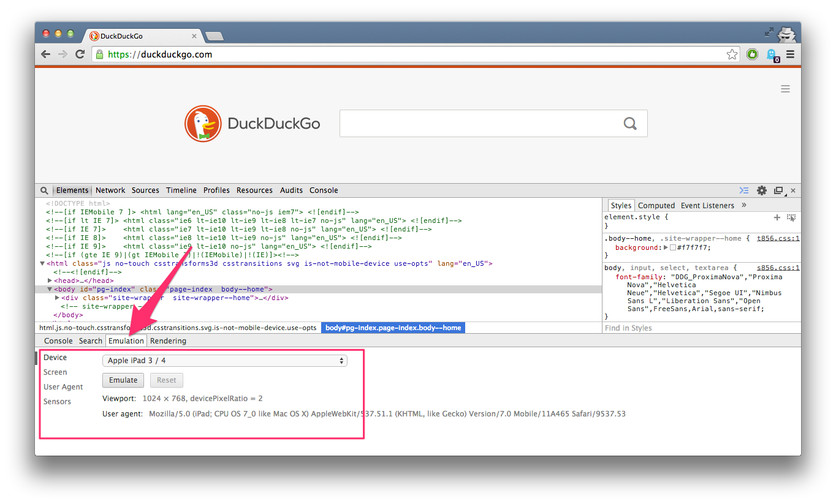Bookmark page with the star icon

(732, 55)
